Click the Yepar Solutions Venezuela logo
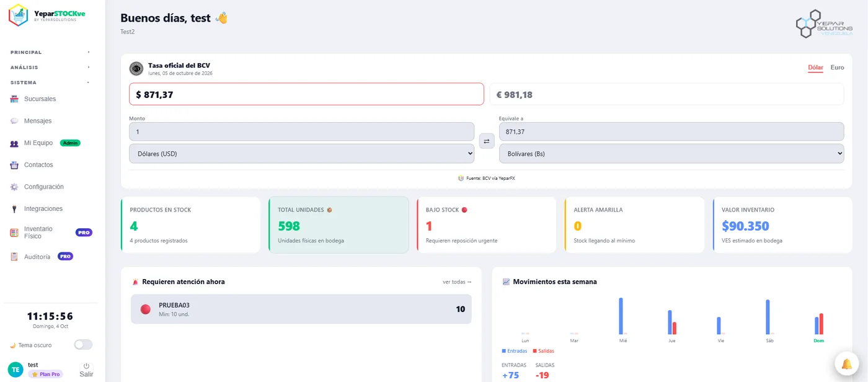This screenshot has height=382, width=868. [824, 24]
